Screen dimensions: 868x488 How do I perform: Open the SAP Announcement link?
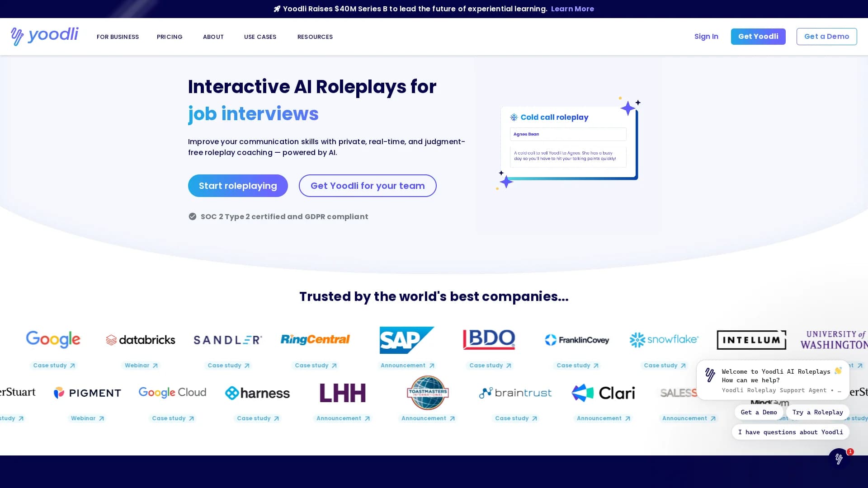[x=407, y=365]
